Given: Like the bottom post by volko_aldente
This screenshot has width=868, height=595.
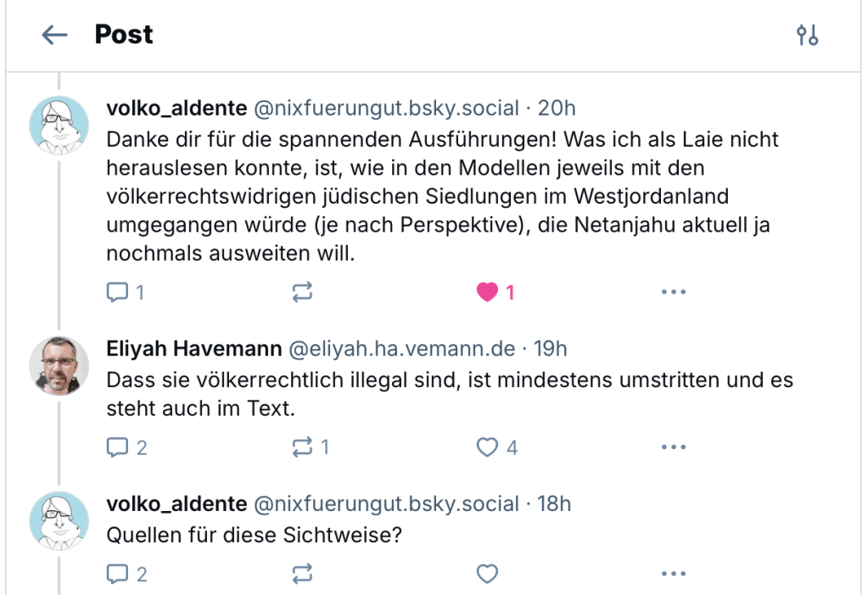Looking at the screenshot, I should [x=486, y=573].
